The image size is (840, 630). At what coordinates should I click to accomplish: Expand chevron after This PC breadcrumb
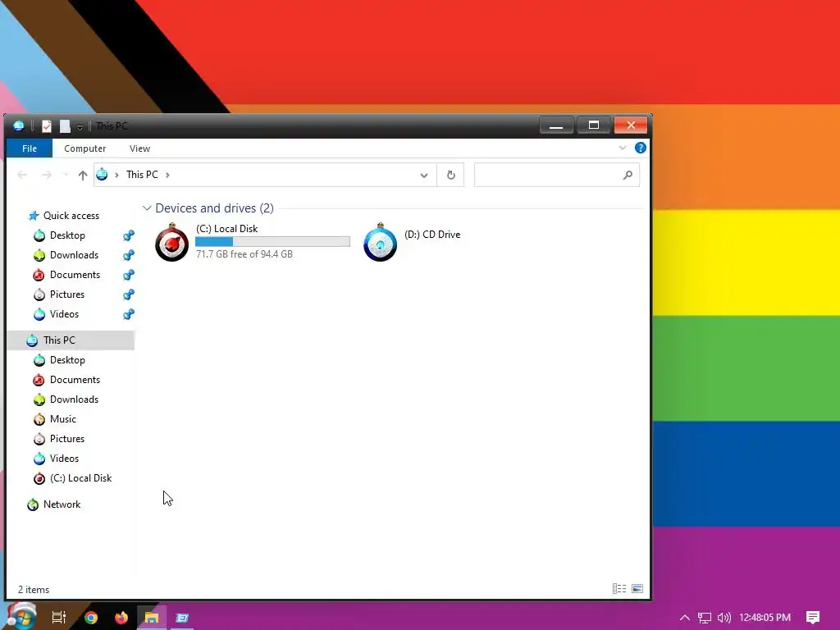pos(167,175)
